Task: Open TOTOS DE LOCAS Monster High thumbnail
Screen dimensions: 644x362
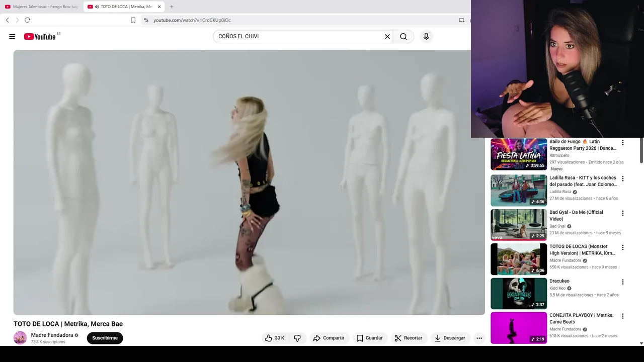Action: tap(519, 259)
